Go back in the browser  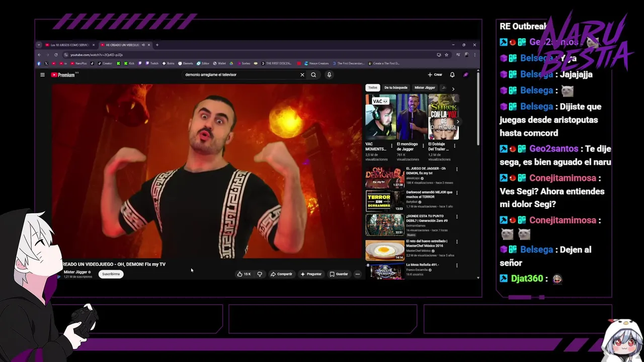pyautogui.click(x=39, y=55)
